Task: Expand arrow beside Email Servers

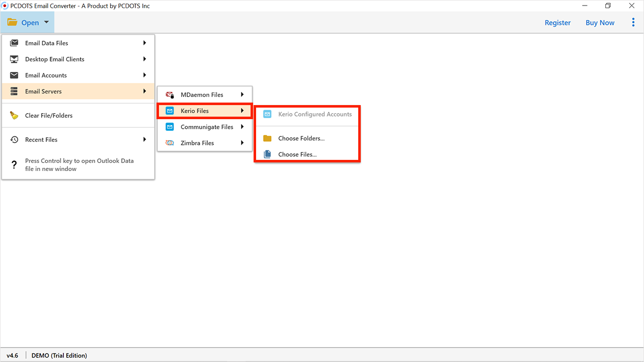Action: click(144, 91)
